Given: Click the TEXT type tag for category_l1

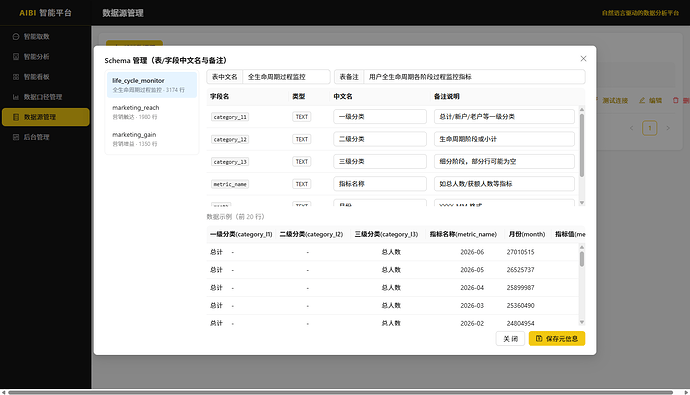Looking at the screenshot, I should [301, 117].
